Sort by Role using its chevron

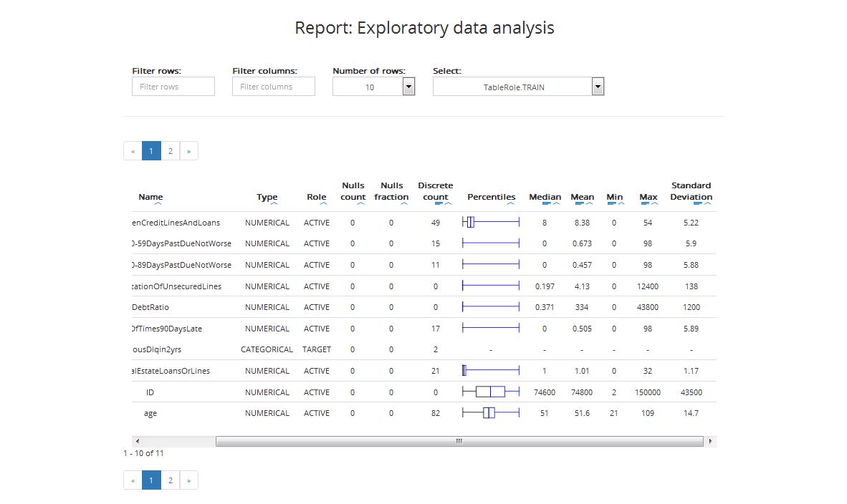click(322, 204)
